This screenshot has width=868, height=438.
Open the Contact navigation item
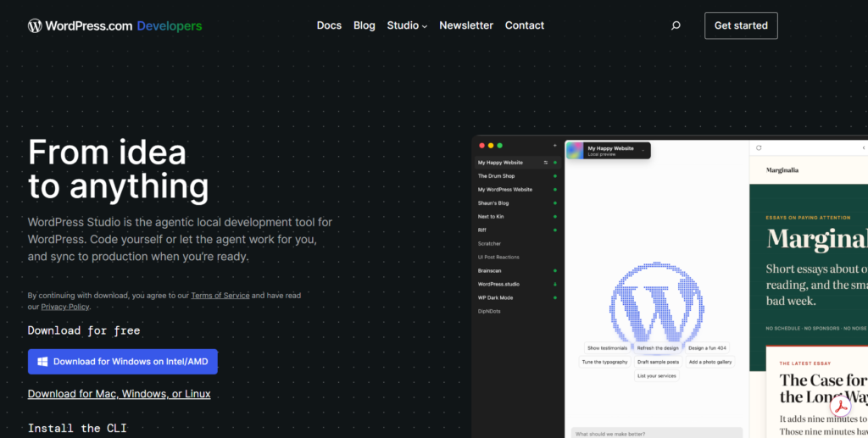point(524,25)
